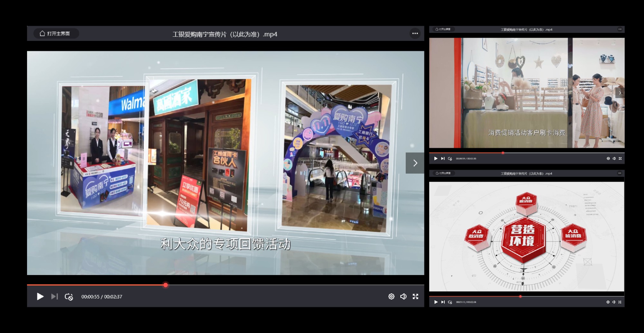Click 打开主界面 in top-right player
The height and width of the screenshot is (333, 644).
click(x=443, y=29)
